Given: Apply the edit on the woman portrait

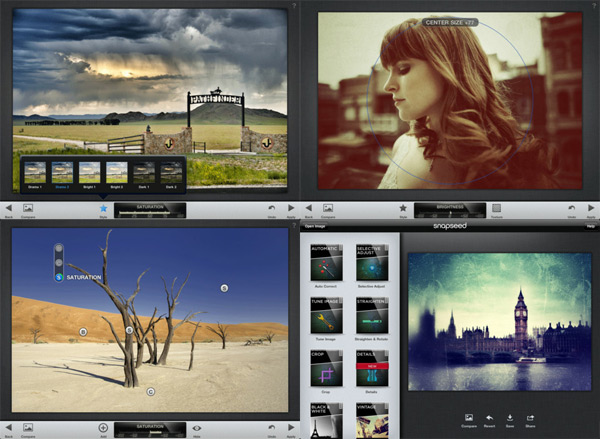Looking at the screenshot, I should point(591,208).
